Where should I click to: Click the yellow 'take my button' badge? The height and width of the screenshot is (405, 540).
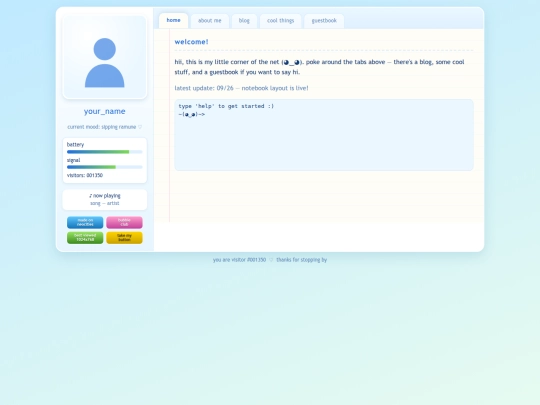pyautogui.click(x=124, y=238)
